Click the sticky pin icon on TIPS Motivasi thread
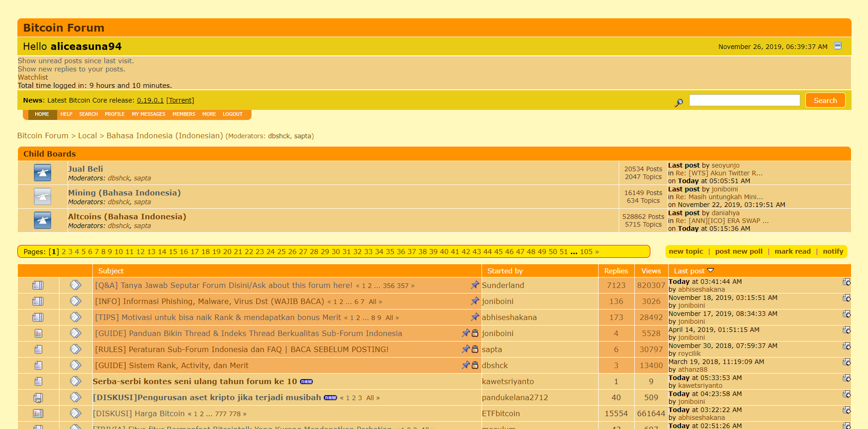 click(x=475, y=317)
